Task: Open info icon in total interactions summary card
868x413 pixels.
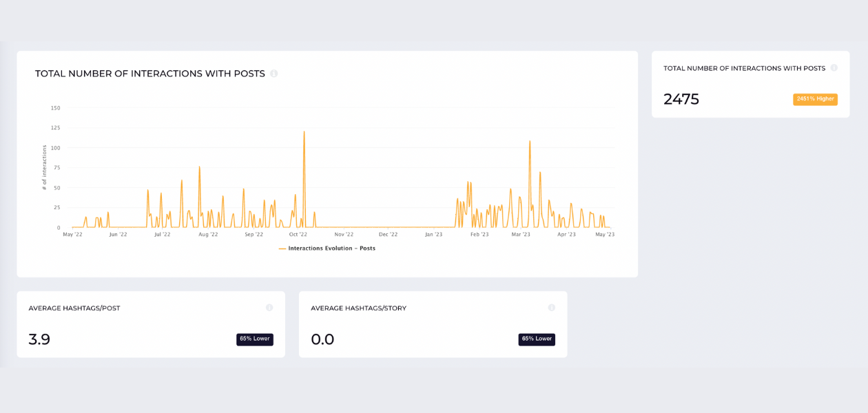Action: coord(834,67)
